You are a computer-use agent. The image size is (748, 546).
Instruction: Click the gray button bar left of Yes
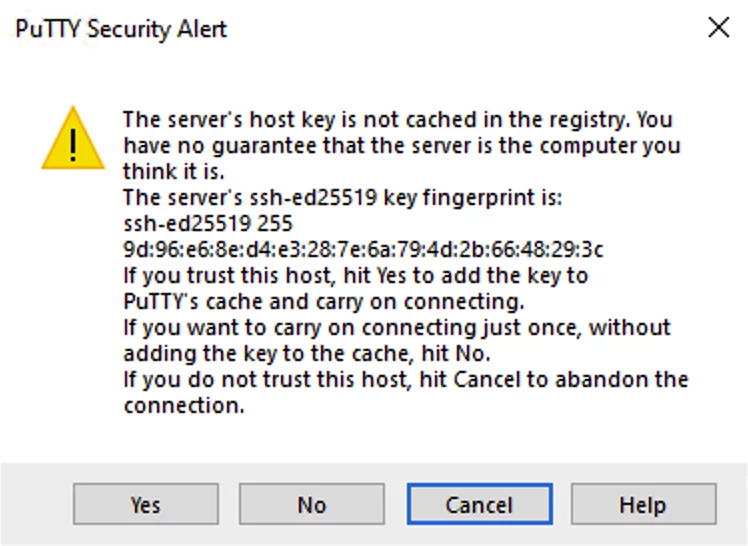tap(37, 504)
